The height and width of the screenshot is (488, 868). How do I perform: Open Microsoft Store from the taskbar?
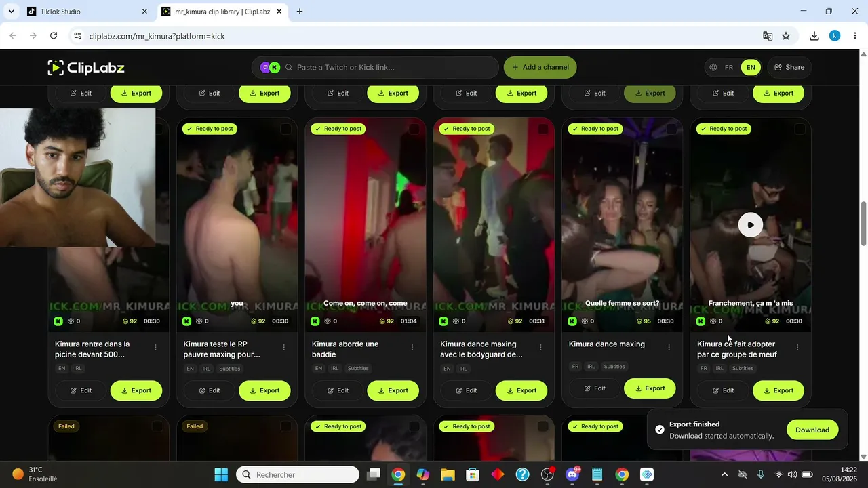(473, 474)
